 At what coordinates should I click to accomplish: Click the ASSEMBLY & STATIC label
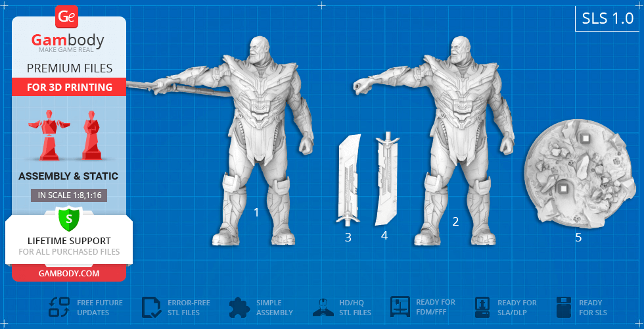pos(68,176)
